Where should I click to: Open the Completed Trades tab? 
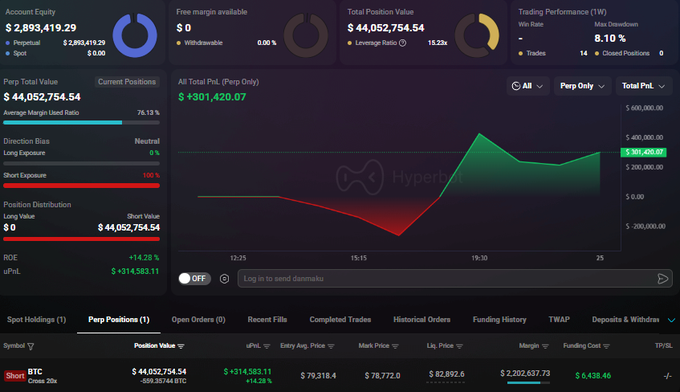pos(340,320)
